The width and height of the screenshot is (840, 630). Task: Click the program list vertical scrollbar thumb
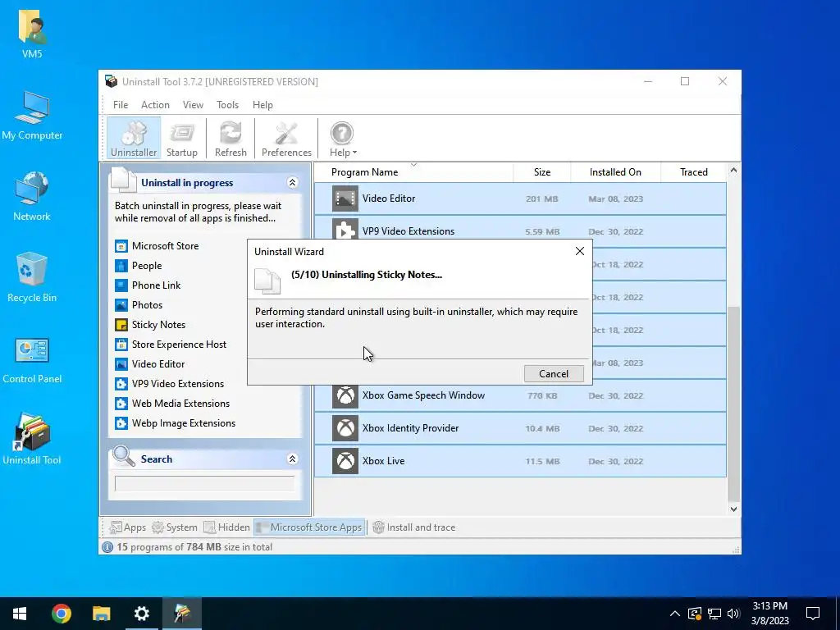pos(733,403)
